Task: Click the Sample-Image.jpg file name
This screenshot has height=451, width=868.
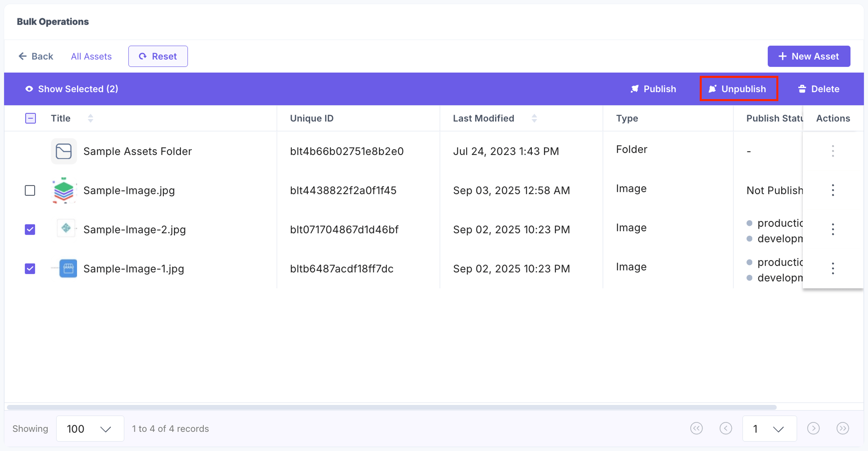Action: tap(129, 191)
